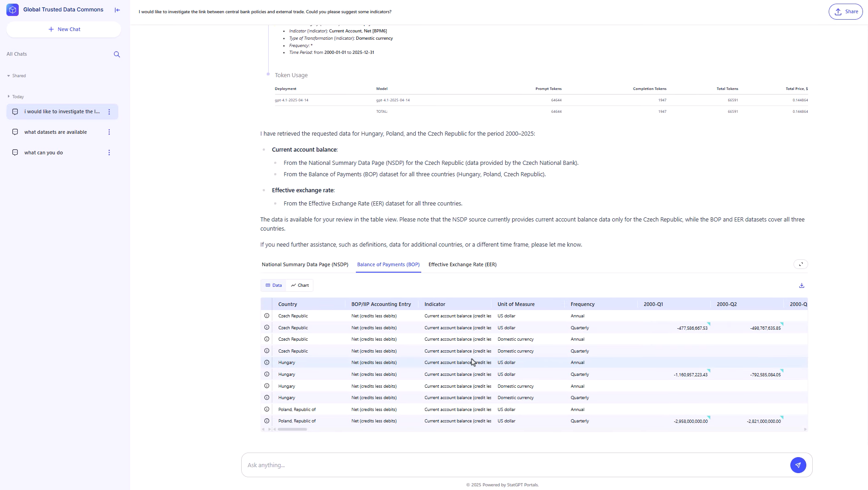Start a New Chat
868x490 pixels.
(64, 29)
